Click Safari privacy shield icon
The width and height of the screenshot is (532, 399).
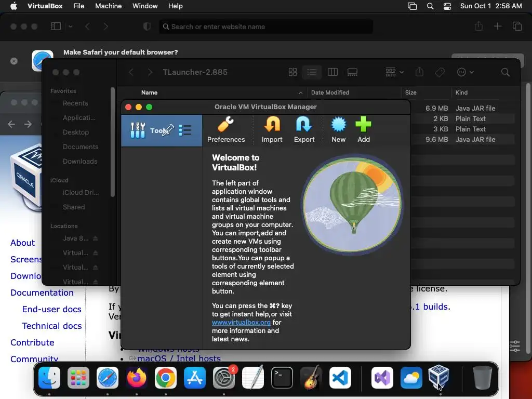tap(147, 26)
